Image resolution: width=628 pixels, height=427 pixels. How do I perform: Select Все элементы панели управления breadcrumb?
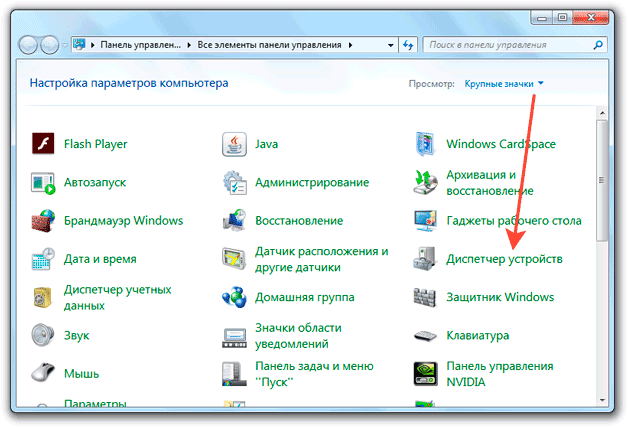tap(269, 45)
